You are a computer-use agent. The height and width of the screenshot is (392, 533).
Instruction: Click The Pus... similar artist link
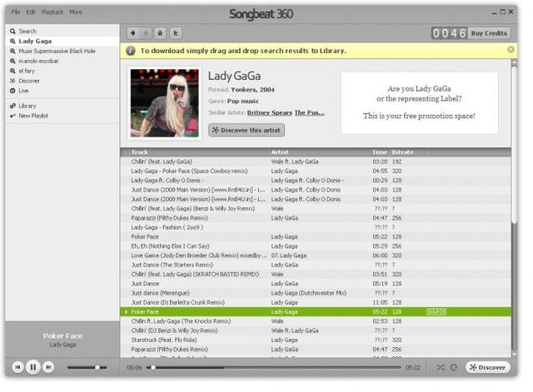[x=309, y=113]
